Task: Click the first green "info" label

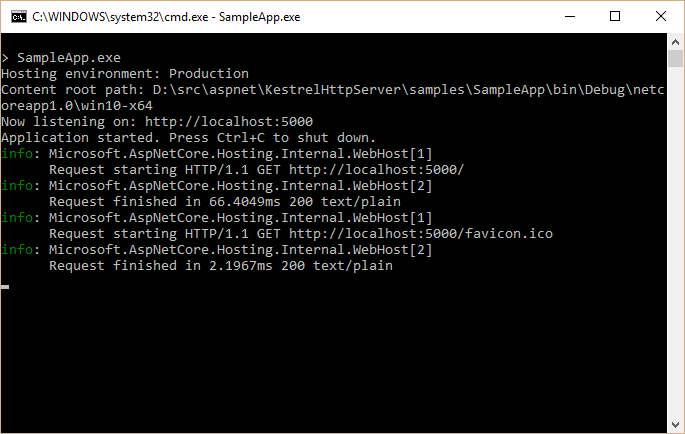Action: (17, 153)
